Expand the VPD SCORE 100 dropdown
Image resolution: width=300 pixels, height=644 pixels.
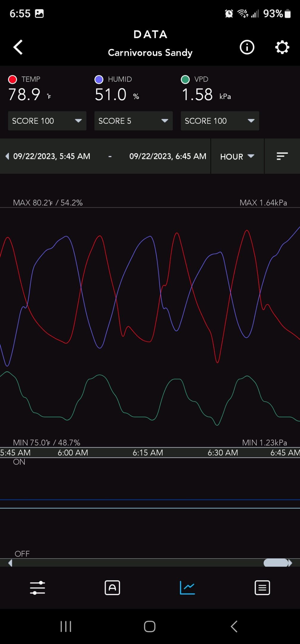pos(220,121)
